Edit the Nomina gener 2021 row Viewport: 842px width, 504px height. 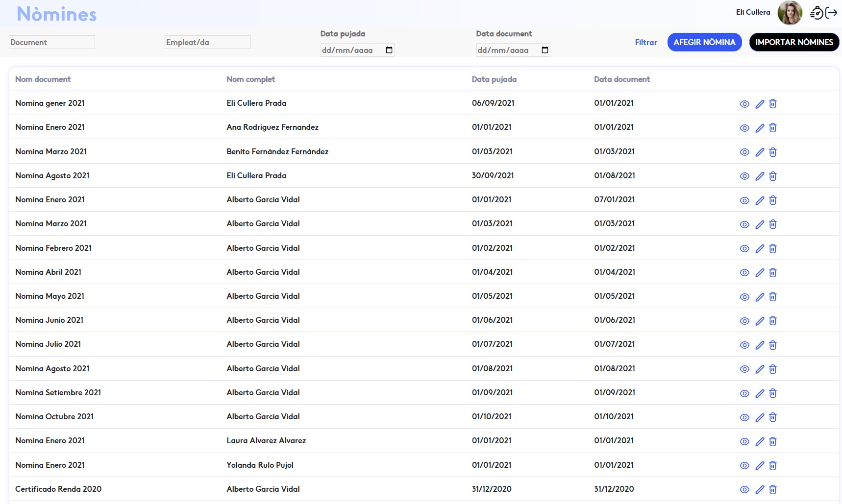tap(760, 104)
